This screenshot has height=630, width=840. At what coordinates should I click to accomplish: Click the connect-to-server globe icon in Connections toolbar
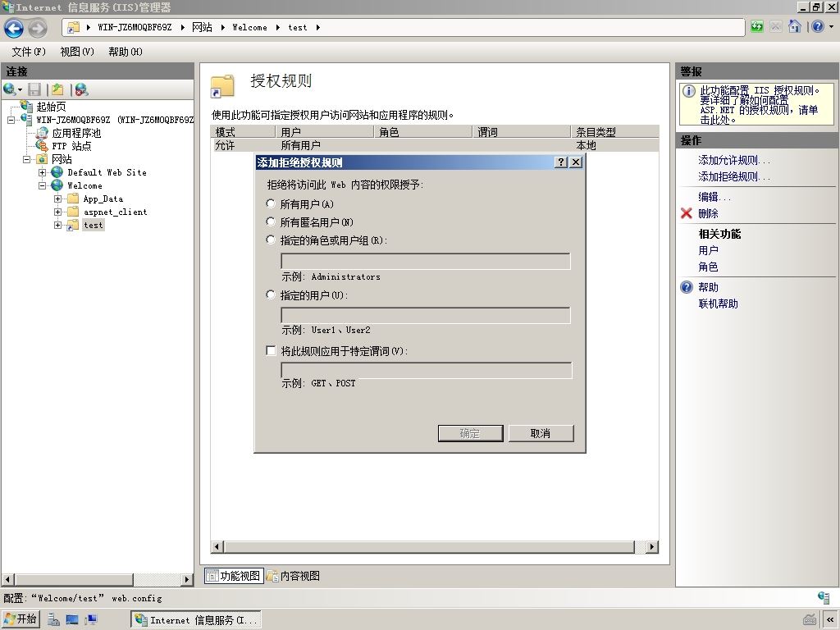click(9, 89)
